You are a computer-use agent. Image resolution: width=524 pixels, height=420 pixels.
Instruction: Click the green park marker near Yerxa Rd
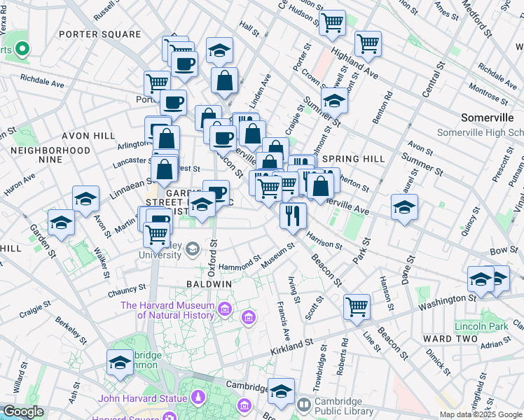click(x=22, y=49)
